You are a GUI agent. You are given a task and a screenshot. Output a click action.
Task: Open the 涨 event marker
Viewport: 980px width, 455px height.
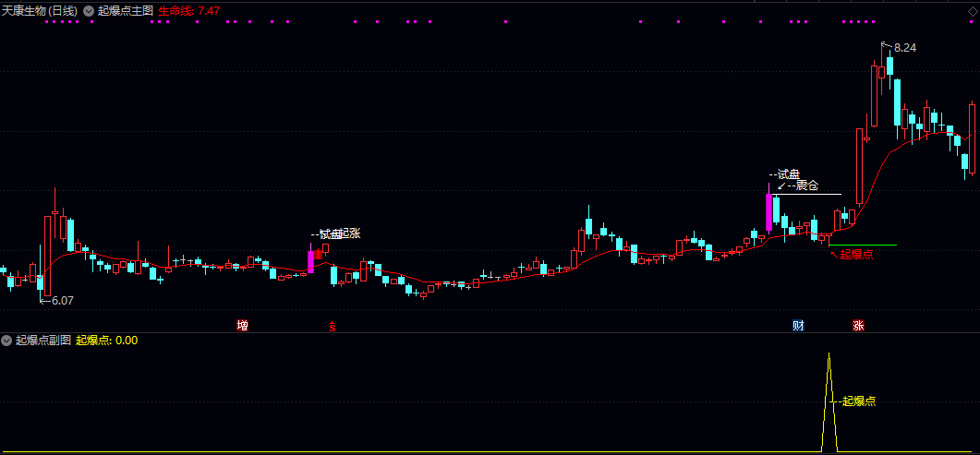pyautogui.click(x=858, y=325)
